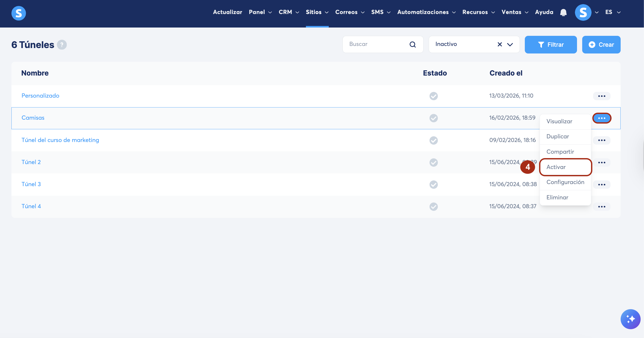
Task: Open the three-dots menu for Personalizado
Action: click(x=602, y=96)
